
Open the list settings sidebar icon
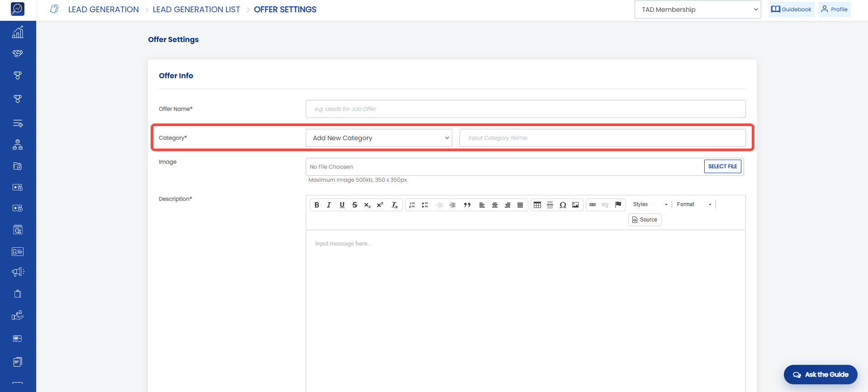(18, 123)
